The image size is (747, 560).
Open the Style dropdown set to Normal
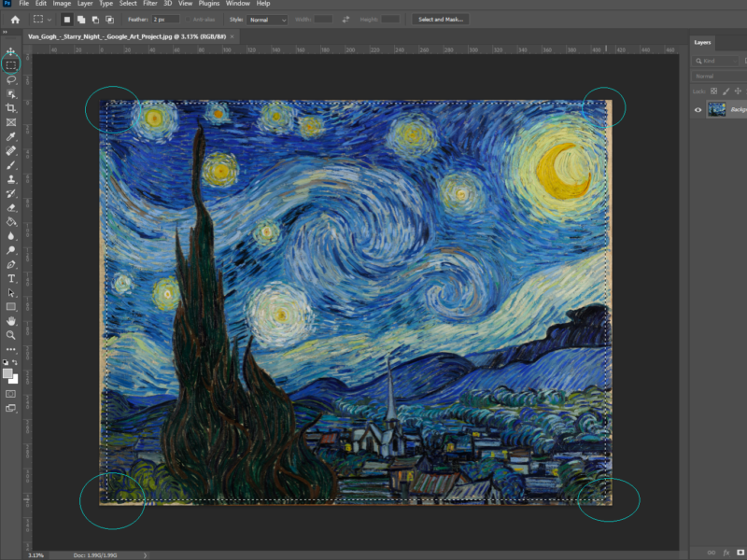[267, 20]
